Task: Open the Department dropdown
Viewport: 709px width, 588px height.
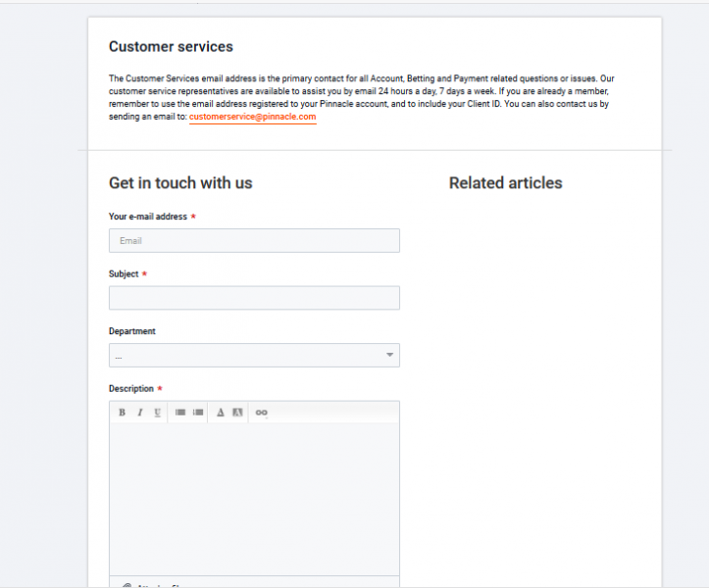Action: click(254, 355)
